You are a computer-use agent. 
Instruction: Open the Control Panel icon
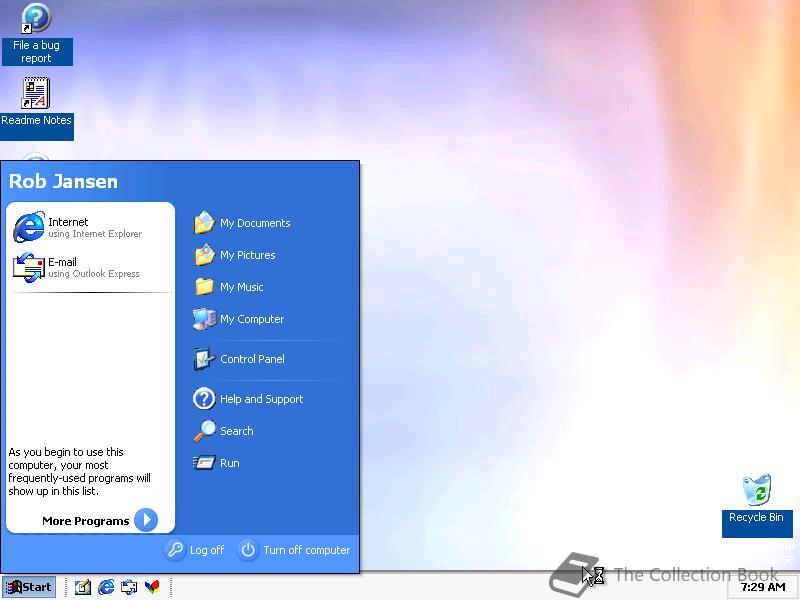pos(205,359)
